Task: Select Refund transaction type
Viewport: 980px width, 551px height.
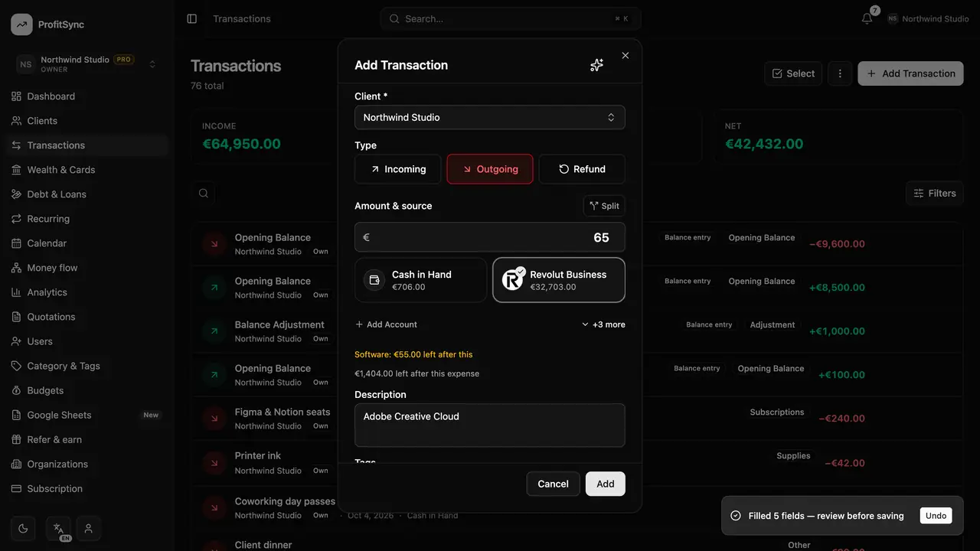Action: click(582, 169)
